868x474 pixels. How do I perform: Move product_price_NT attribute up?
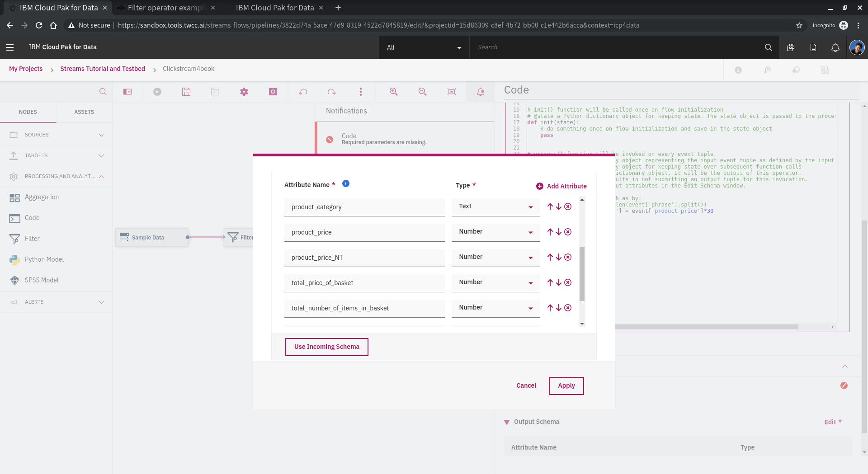[550, 257]
